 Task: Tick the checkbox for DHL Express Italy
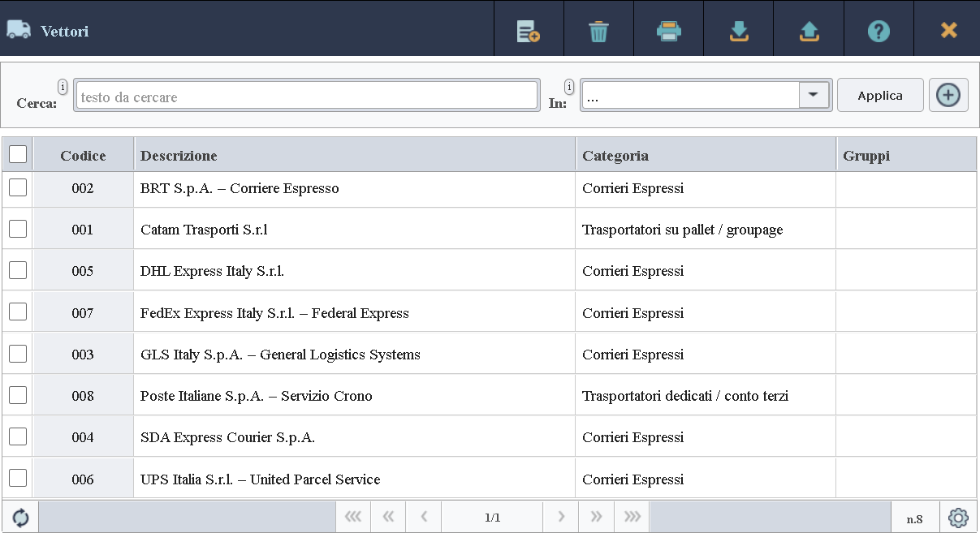click(18, 270)
